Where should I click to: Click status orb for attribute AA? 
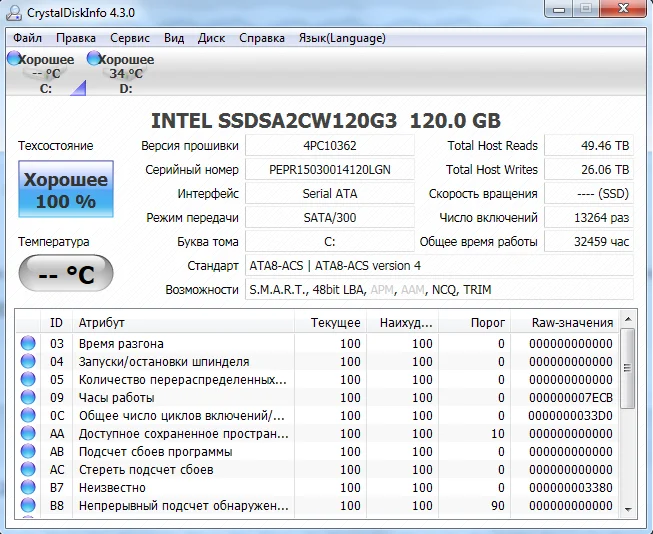click(28, 434)
